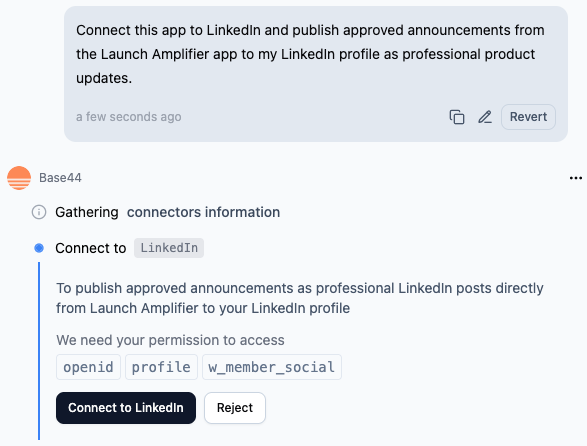The image size is (587, 446).
Task: Click the openid permission chip
Action: (88, 367)
